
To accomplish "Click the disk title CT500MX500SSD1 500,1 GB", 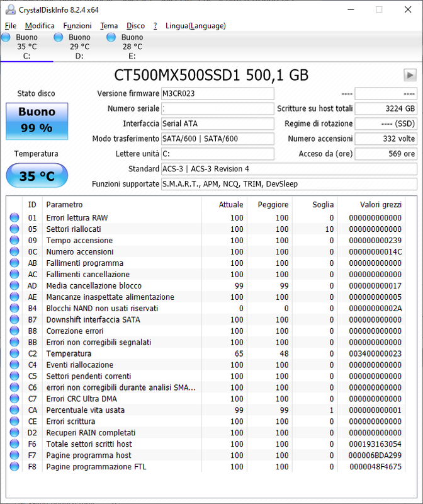I will [x=211, y=75].
